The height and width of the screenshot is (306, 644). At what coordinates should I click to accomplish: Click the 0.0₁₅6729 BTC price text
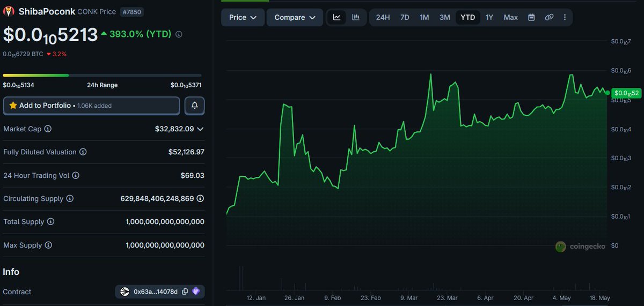coord(23,54)
